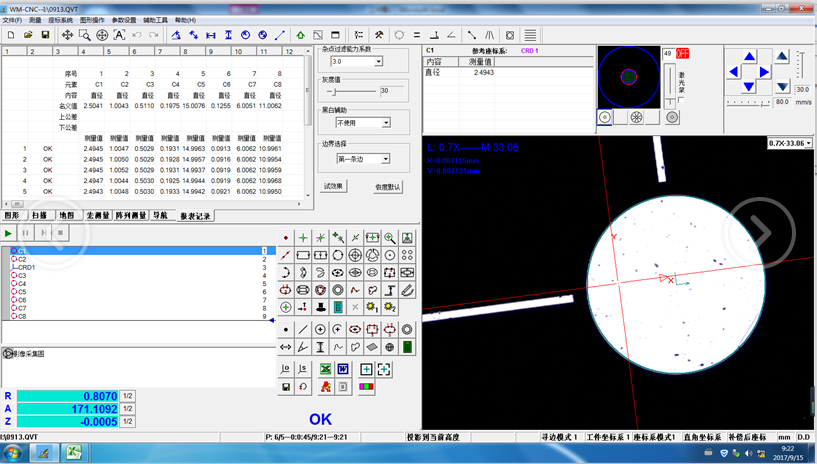
Task: Click the Export to Word icon
Action: tap(343, 369)
